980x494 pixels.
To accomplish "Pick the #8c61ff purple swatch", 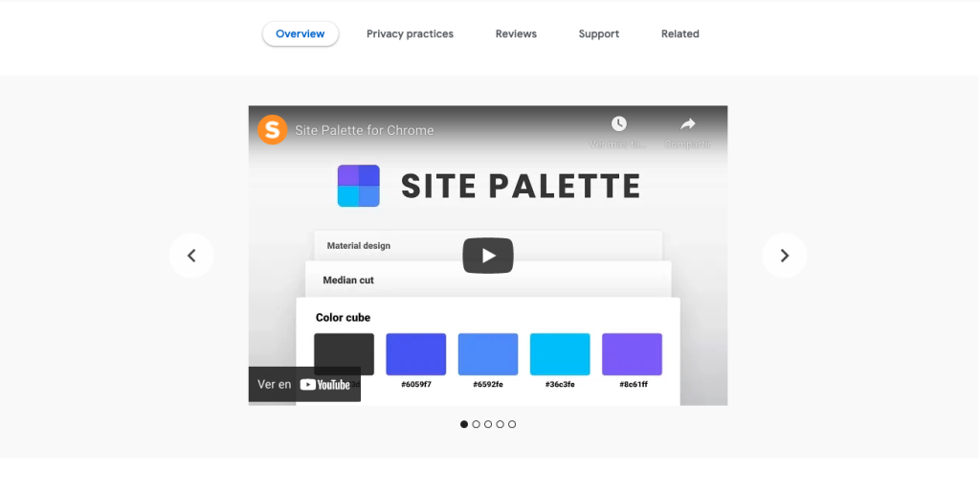I will click(x=632, y=354).
